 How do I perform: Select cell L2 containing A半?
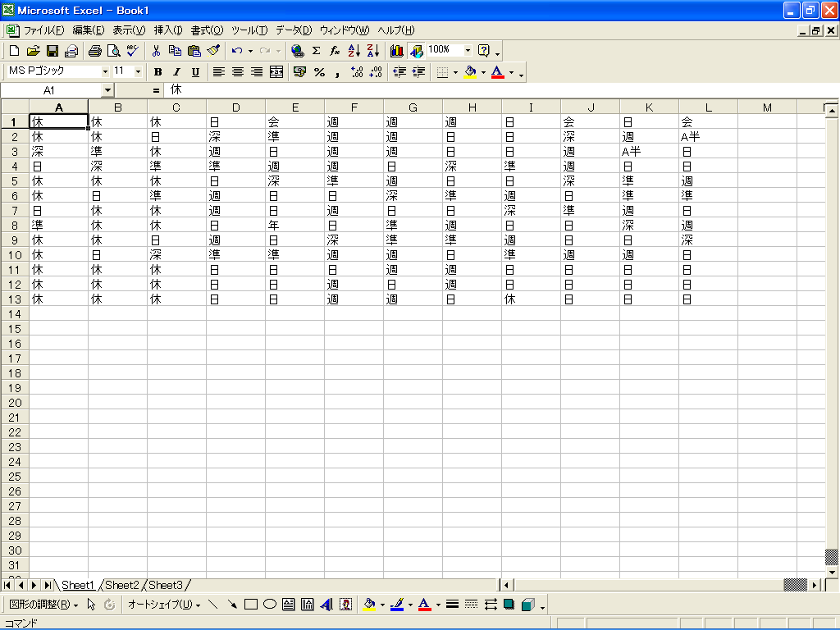(x=708, y=137)
